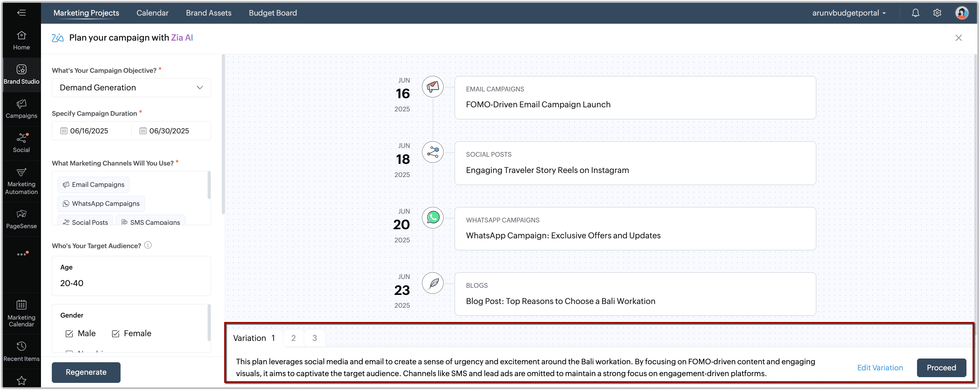This screenshot has height=390, width=980.
Task: Click campaign start date field
Action: click(89, 131)
